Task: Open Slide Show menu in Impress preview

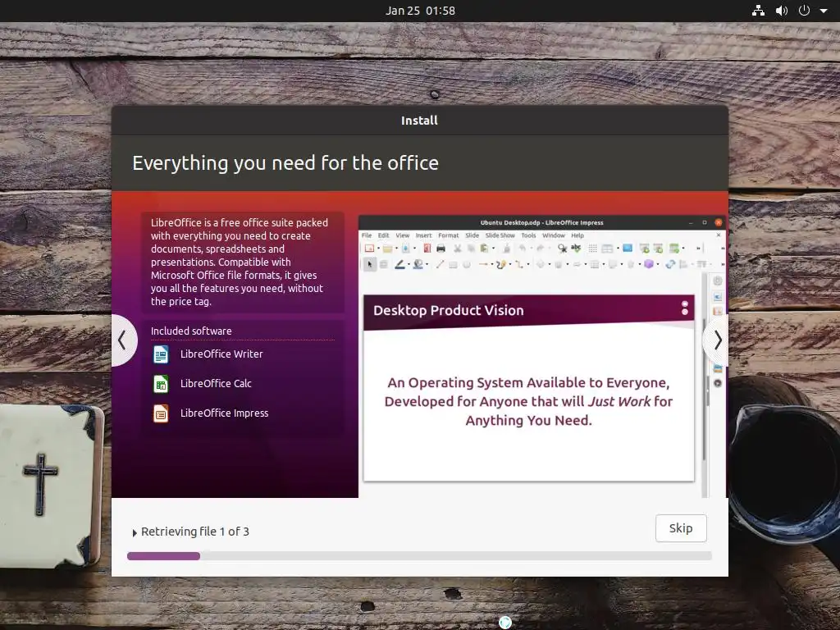Action: (x=500, y=235)
